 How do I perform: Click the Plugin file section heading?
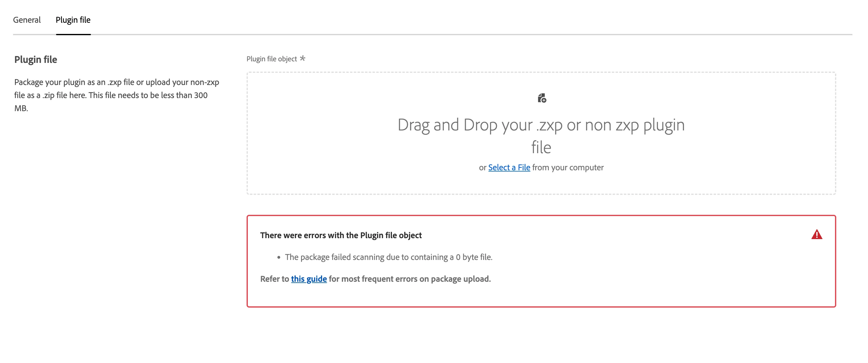36,60
